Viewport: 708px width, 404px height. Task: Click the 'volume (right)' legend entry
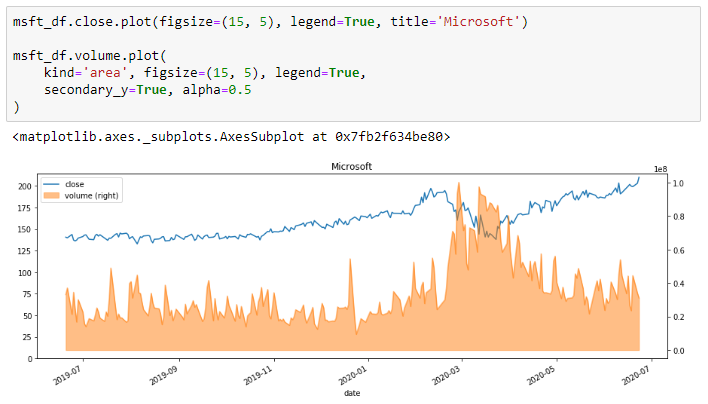tap(91, 195)
